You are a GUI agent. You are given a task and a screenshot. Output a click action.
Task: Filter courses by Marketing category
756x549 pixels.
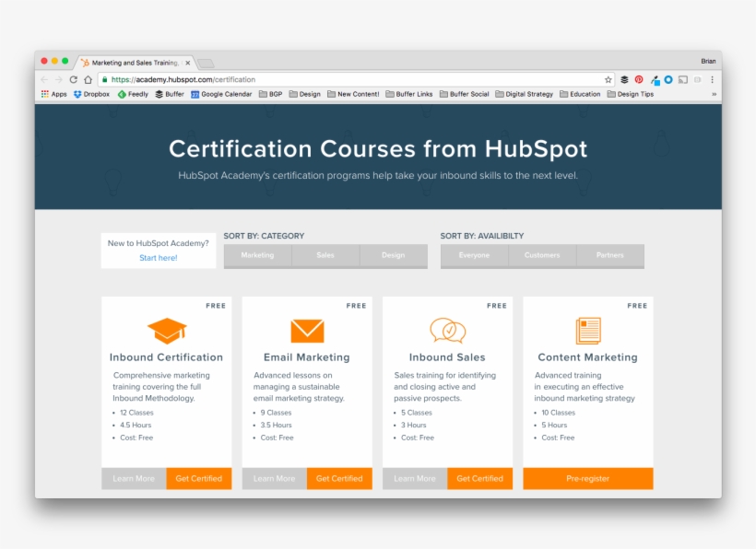[257, 255]
